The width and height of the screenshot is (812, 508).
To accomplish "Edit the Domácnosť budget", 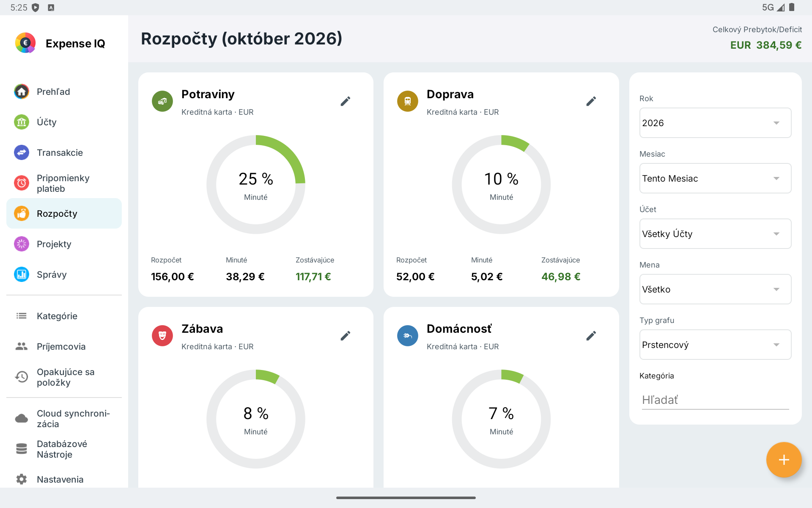I will [591, 336].
